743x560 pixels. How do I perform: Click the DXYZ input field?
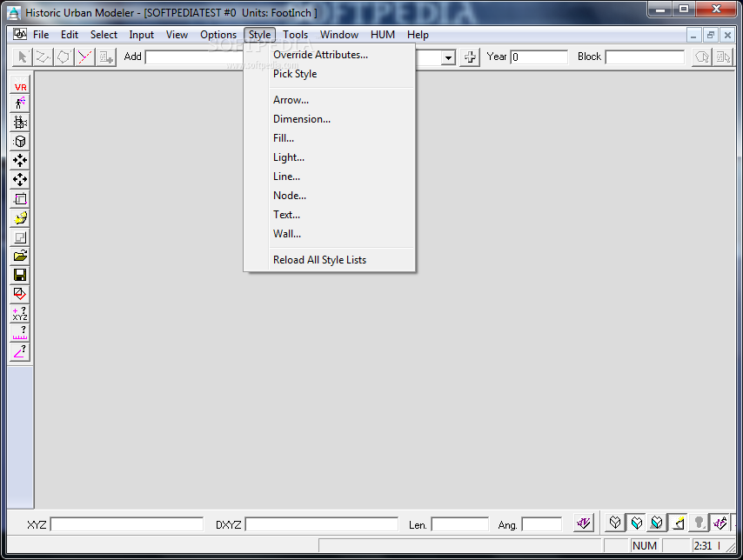(x=322, y=524)
